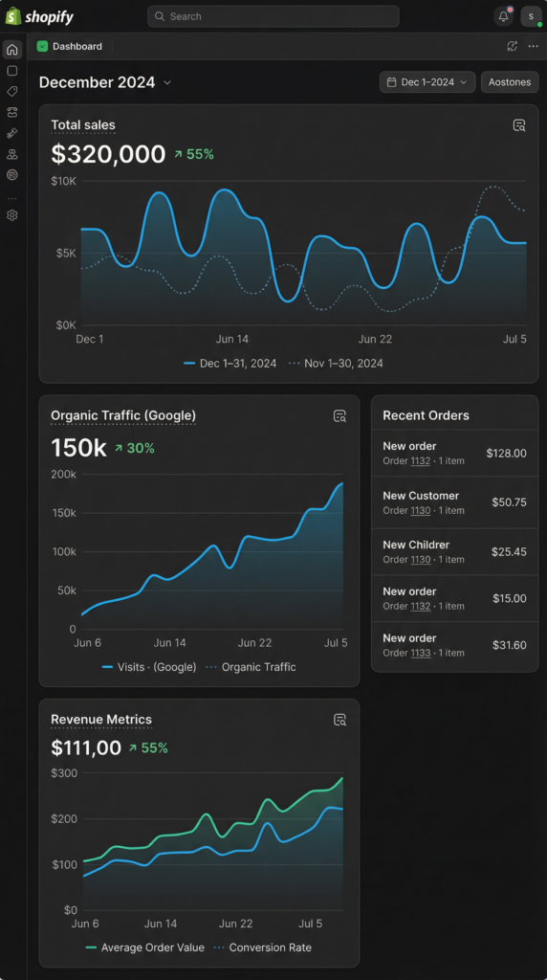Open the storefront icon in the sidebar

pyautogui.click(x=11, y=112)
